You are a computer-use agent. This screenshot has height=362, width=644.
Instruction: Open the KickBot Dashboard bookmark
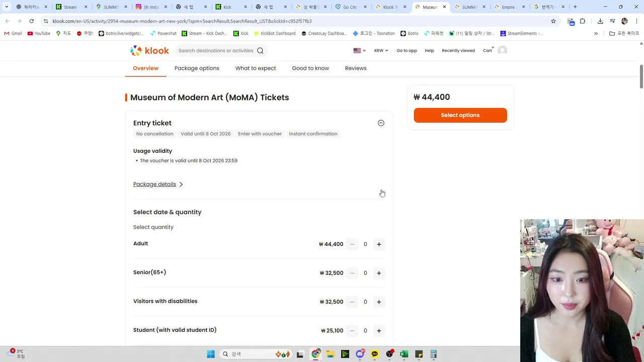click(274, 33)
